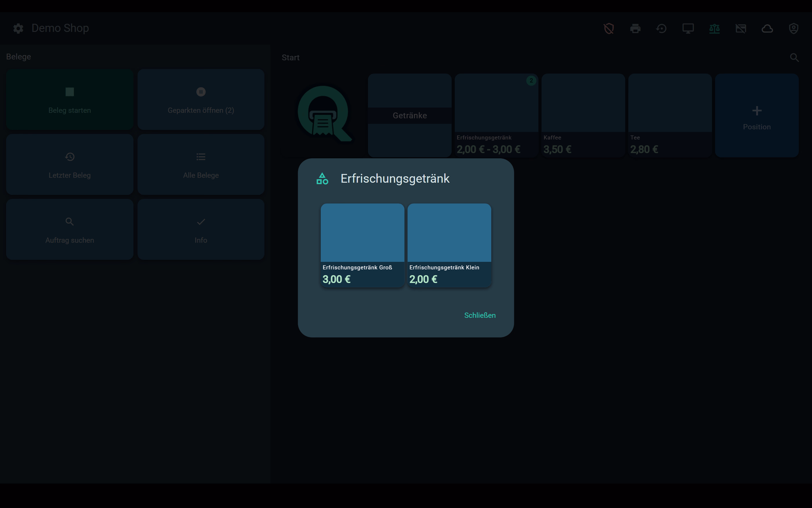The width and height of the screenshot is (812, 508).
Task: Click the Belege panel heading
Action: (19, 57)
